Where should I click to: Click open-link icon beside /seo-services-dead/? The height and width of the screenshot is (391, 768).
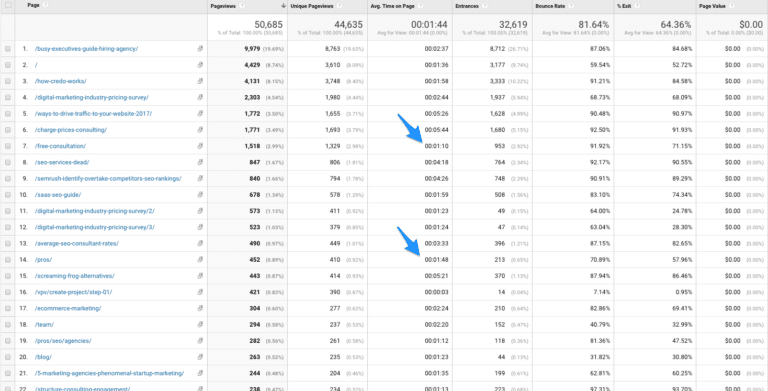pyautogui.click(x=200, y=162)
